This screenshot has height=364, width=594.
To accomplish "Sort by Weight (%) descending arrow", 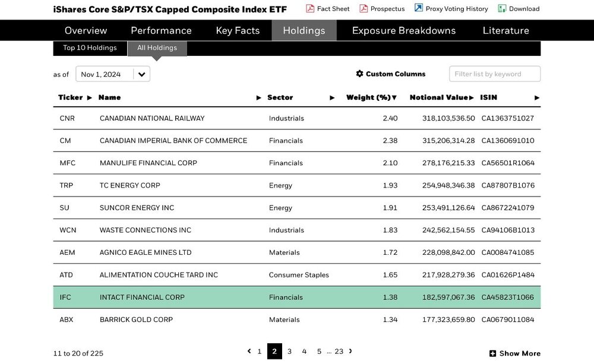I will point(394,98).
